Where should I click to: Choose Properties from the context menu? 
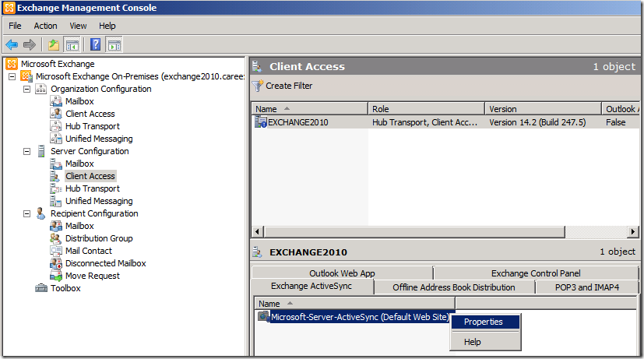(485, 322)
